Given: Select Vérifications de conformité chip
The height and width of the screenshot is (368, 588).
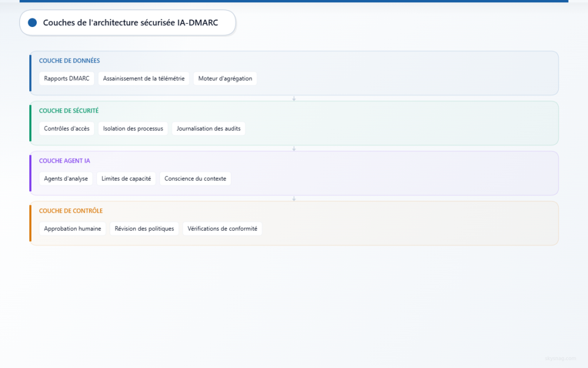Looking at the screenshot, I should click(222, 228).
